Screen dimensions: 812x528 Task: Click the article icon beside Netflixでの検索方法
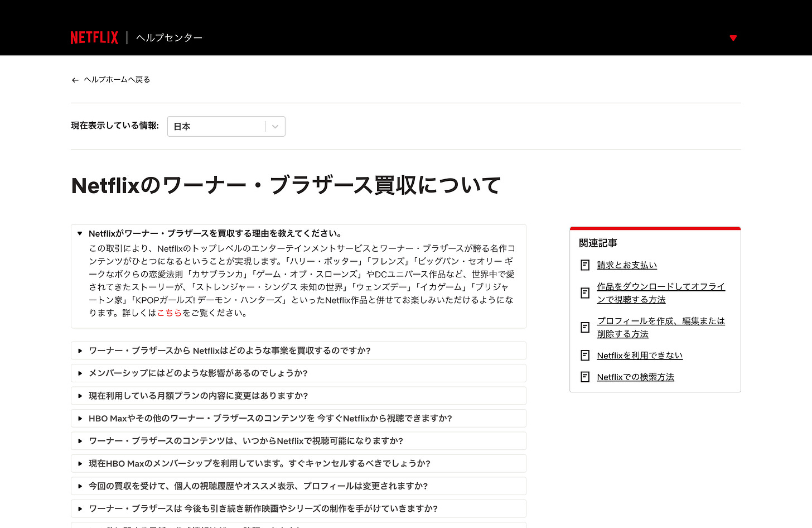point(584,377)
